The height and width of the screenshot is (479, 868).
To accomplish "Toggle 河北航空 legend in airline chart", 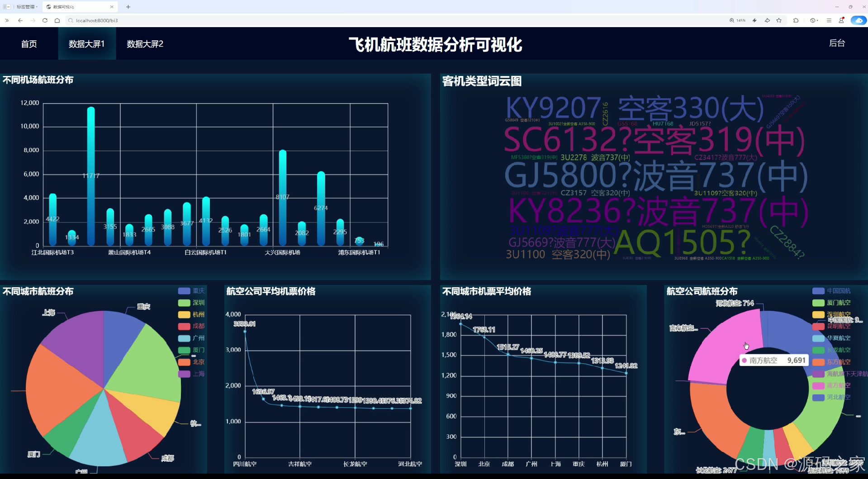I will click(x=831, y=397).
